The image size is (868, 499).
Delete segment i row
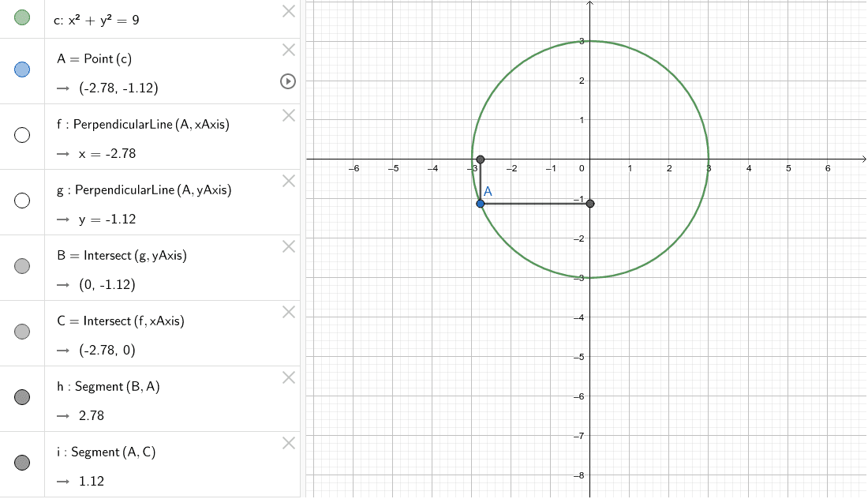(289, 444)
